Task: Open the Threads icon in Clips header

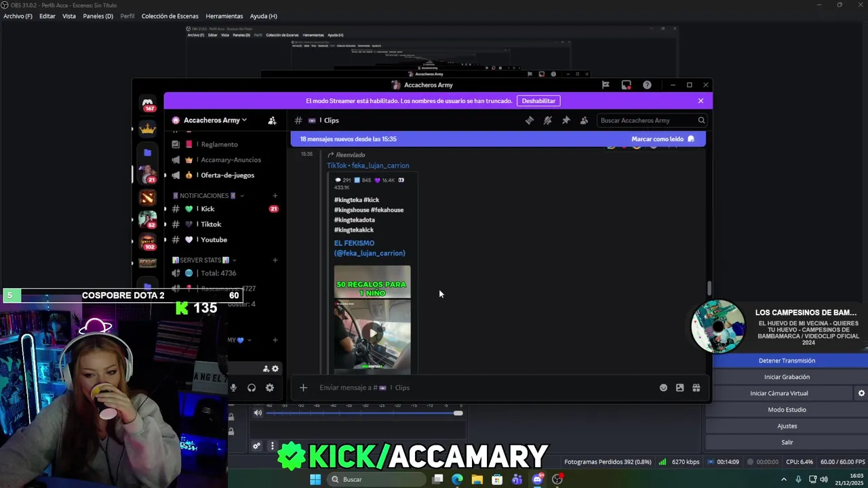Action: click(530, 120)
